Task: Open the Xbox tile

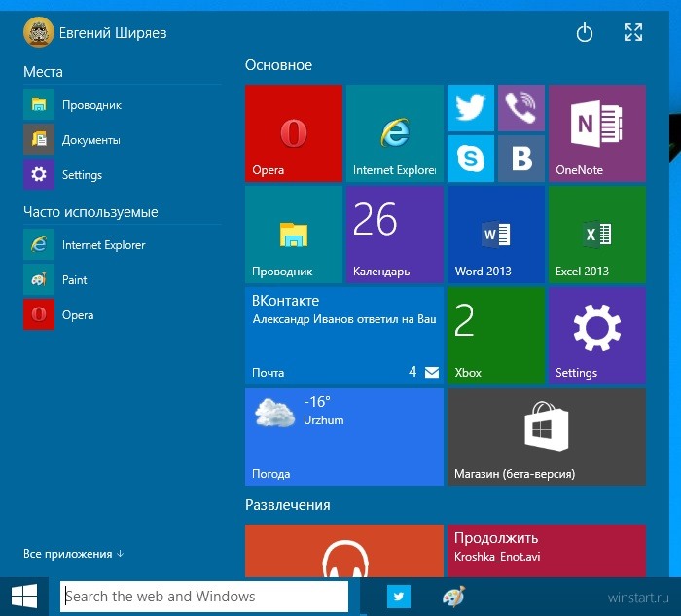Action: pyautogui.click(x=496, y=336)
